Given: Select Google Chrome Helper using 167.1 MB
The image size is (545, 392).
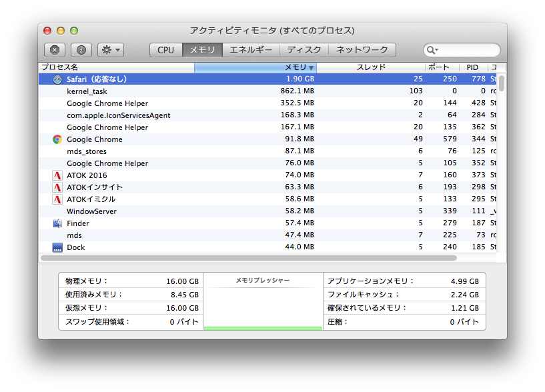Looking at the screenshot, I should point(267,127).
